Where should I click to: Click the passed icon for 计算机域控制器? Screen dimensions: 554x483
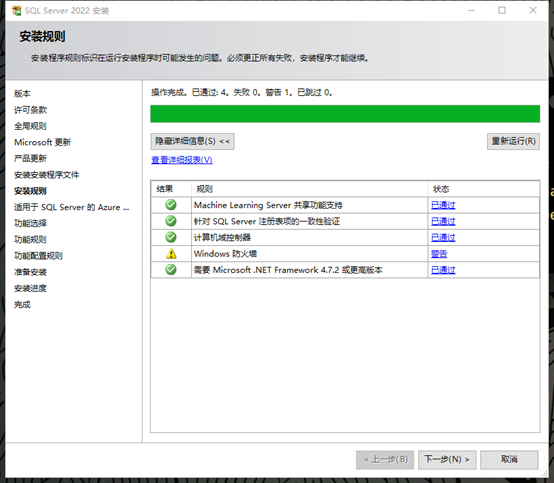point(171,237)
